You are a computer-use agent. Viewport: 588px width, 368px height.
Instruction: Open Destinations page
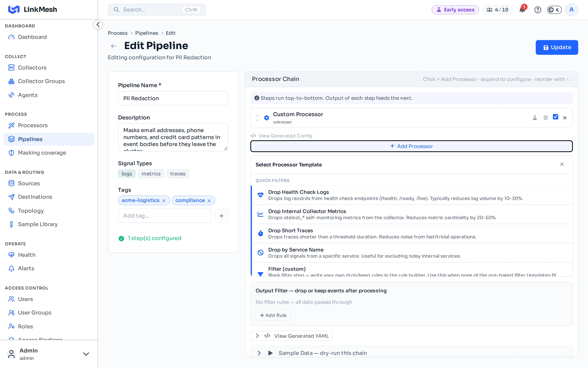pos(49,197)
